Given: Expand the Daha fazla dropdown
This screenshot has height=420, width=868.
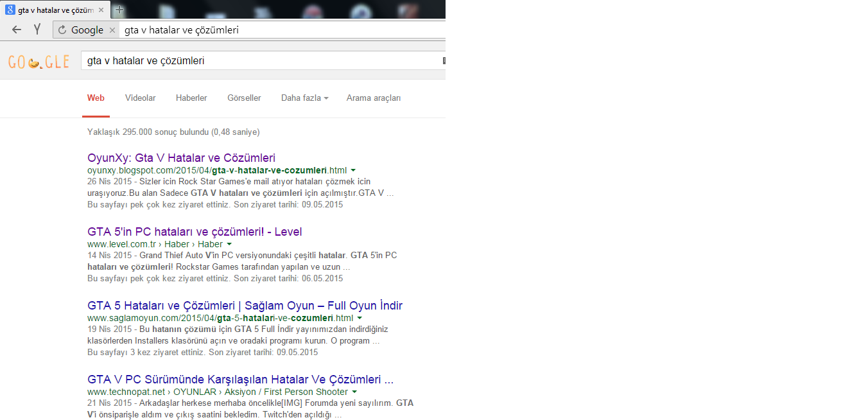Looking at the screenshot, I should click(304, 98).
